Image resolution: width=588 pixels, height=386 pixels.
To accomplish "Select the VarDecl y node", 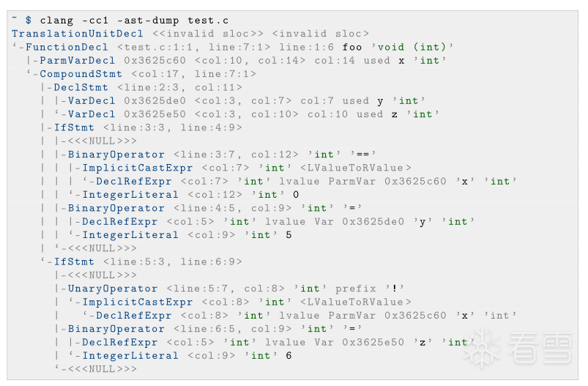I will click(93, 100).
